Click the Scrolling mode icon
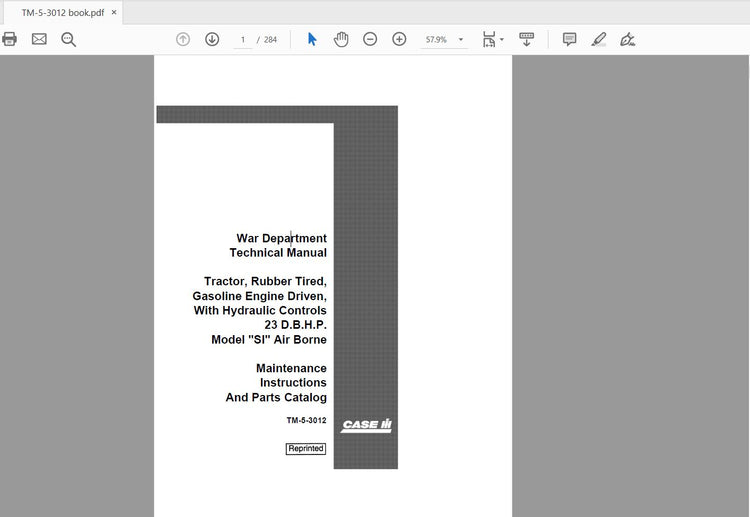The height and width of the screenshot is (517, 750). [527, 39]
